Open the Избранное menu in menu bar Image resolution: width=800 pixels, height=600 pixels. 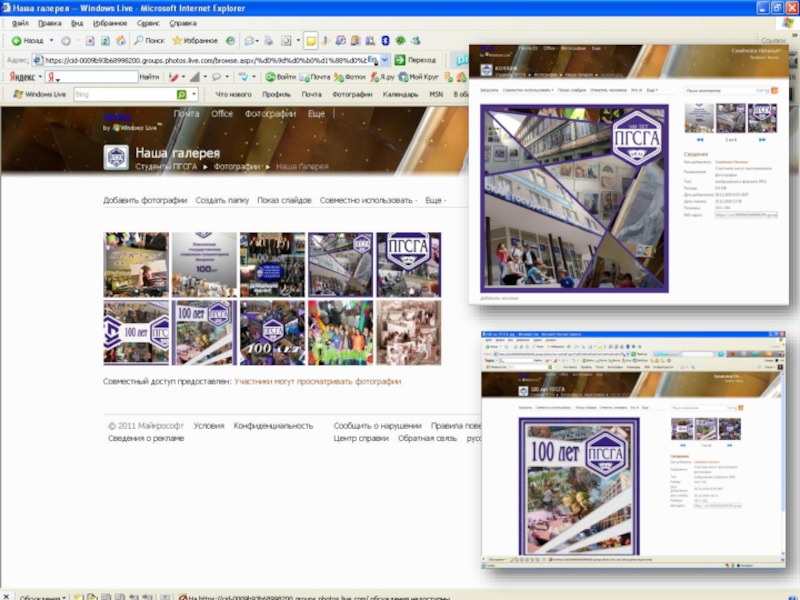[x=110, y=23]
